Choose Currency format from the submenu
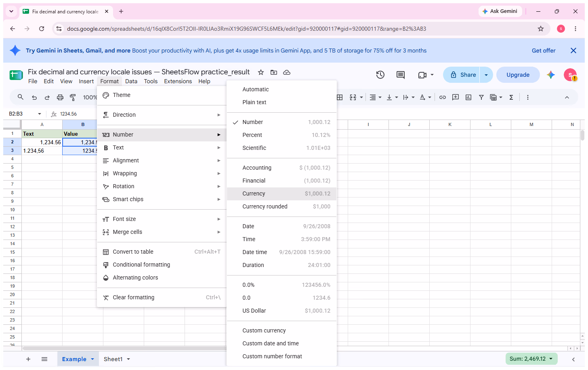This screenshot has width=588, height=370. 281,193
